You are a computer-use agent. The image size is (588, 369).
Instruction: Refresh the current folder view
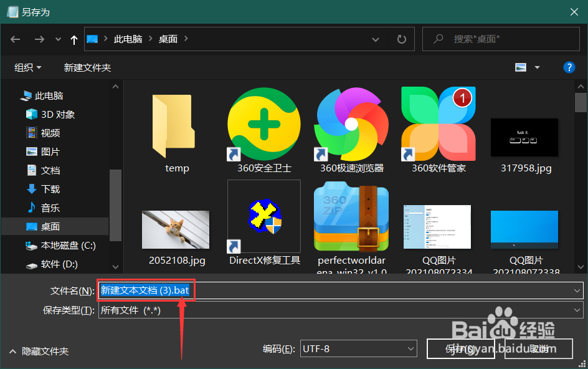click(402, 39)
